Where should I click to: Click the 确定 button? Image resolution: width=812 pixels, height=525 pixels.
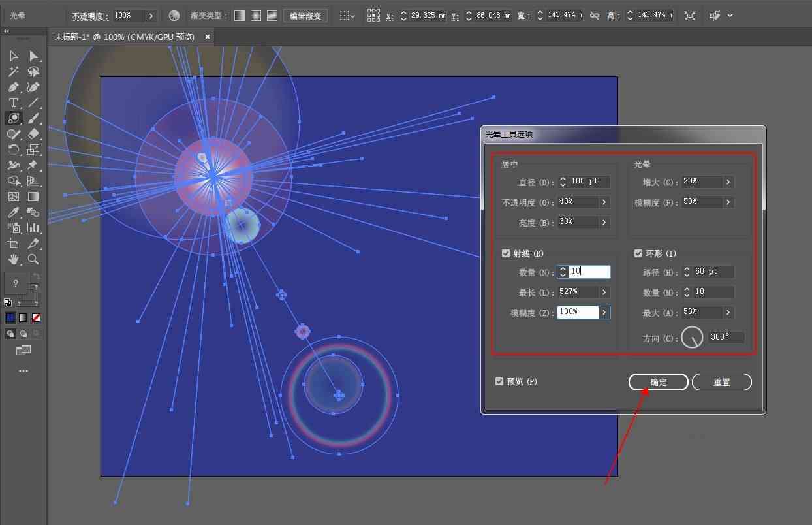coord(659,382)
